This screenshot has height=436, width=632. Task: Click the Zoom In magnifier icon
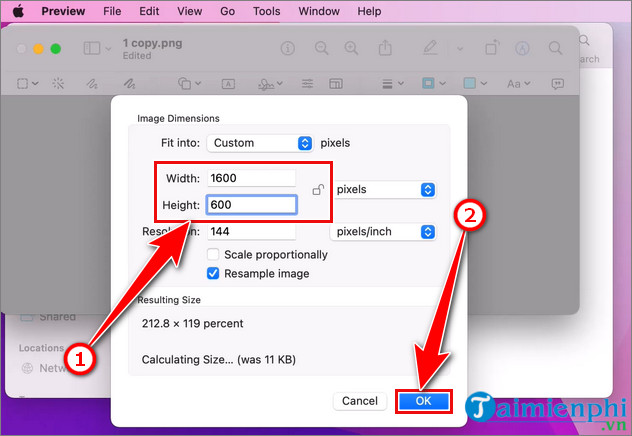(351, 48)
